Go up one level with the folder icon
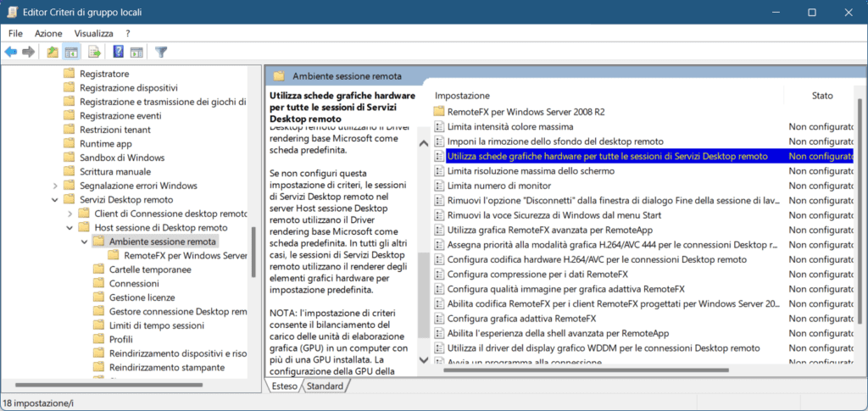 (x=53, y=52)
